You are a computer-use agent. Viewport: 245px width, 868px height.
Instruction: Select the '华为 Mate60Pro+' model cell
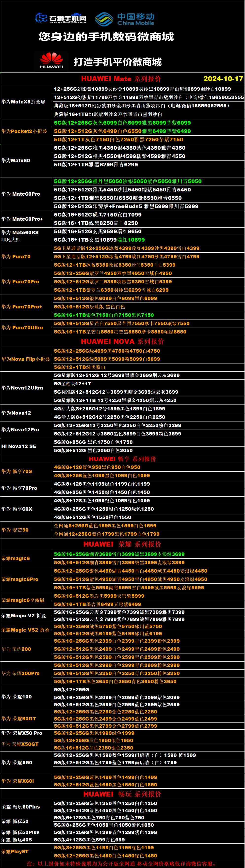coord(26,219)
